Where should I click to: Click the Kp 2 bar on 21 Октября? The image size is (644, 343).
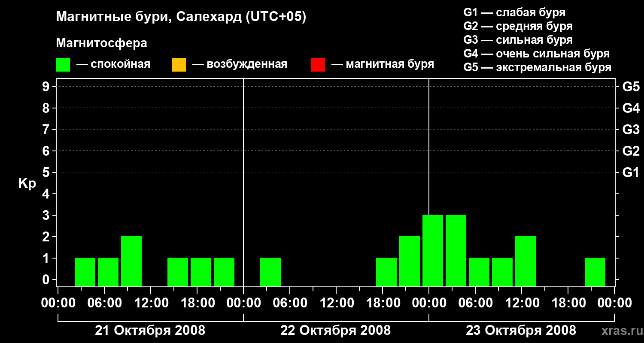[x=131, y=261]
